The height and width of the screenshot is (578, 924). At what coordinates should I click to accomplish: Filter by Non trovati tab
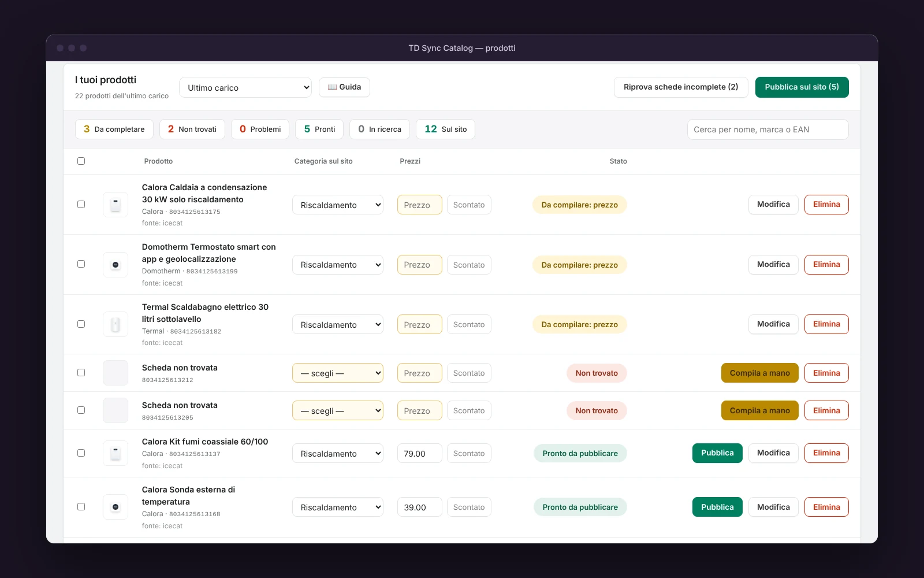(x=192, y=129)
